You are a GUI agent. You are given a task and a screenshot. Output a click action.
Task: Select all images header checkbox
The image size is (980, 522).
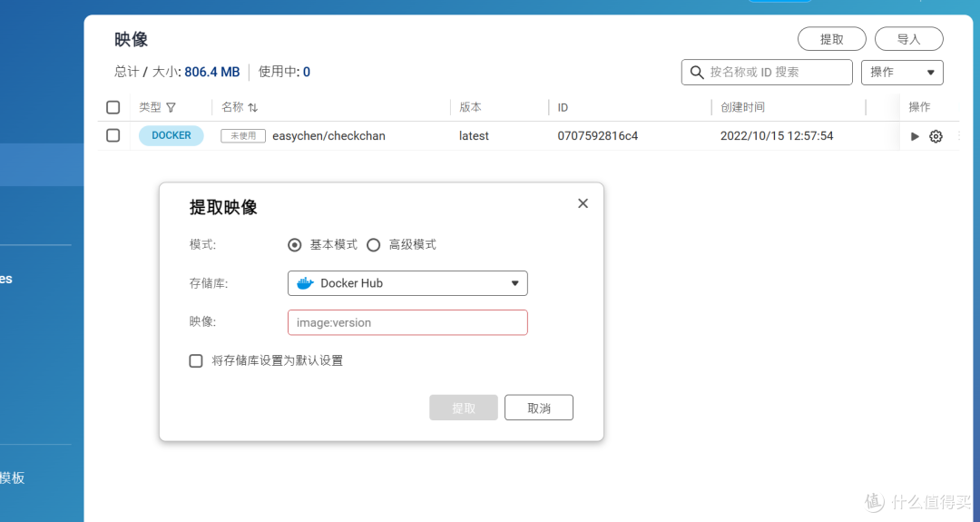(x=113, y=107)
